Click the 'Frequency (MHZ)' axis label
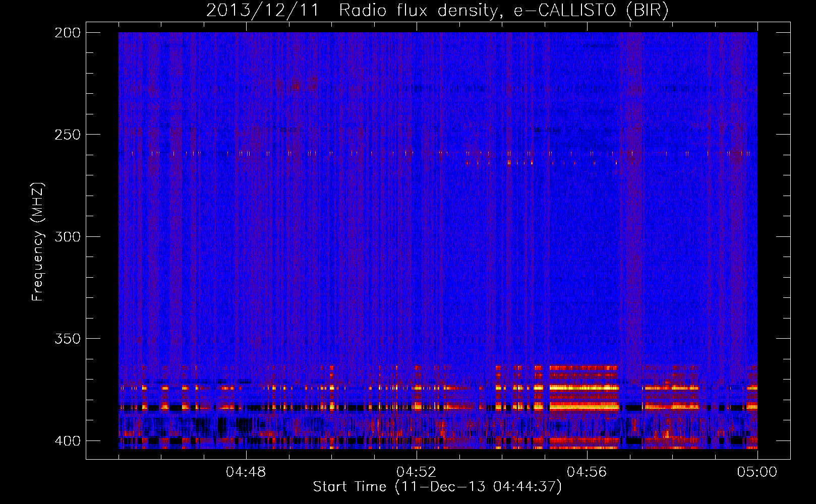This screenshot has height=504, width=816. click(x=38, y=241)
